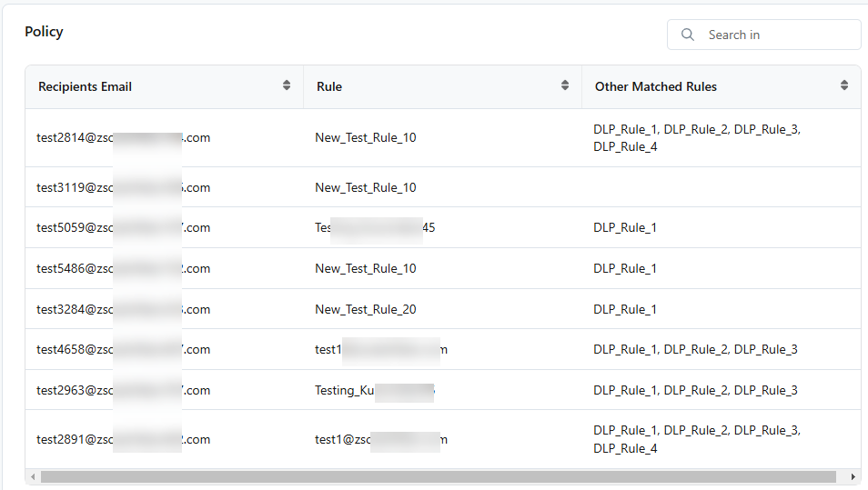Image resolution: width=868 pixels, height=490 pixels.
Task: Click the magnifier search icon
Action: tap(687, 35)
